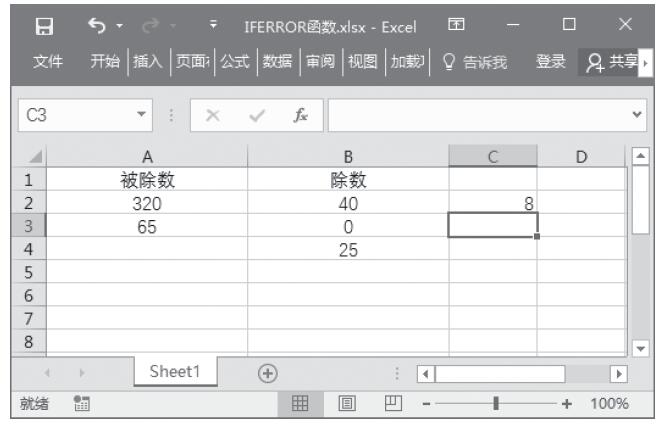
Task: Select the Sheet1 worksheet tab
Action: 175,372
